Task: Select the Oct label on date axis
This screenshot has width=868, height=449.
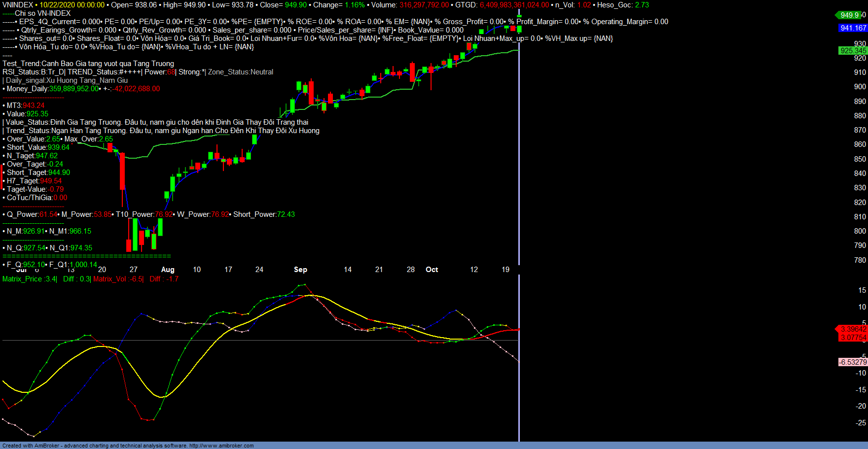Action: point(432,270)
